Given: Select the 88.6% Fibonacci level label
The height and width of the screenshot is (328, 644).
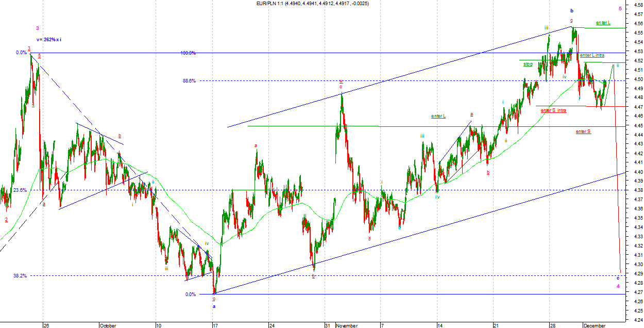Looking at the screenshot, I should point(190,80).
